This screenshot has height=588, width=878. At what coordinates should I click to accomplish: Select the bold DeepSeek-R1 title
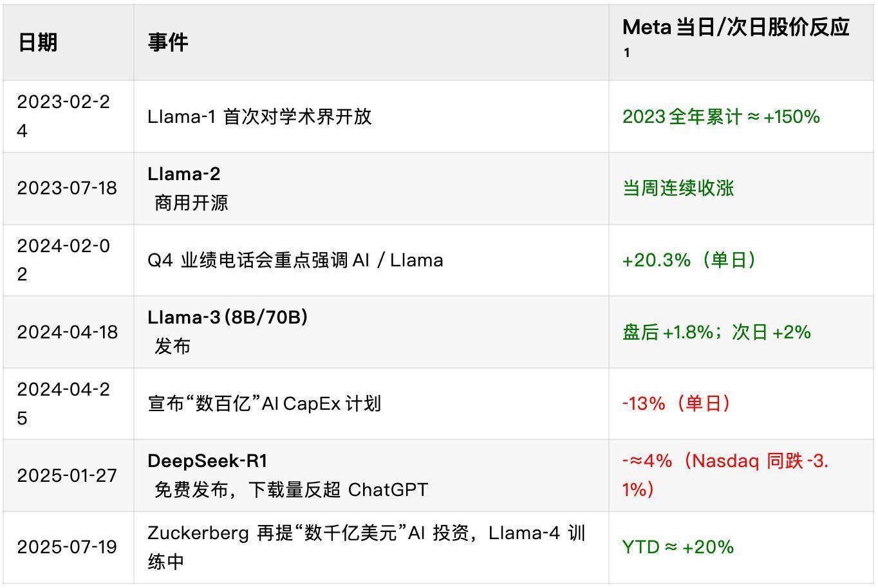pos(207,461)
